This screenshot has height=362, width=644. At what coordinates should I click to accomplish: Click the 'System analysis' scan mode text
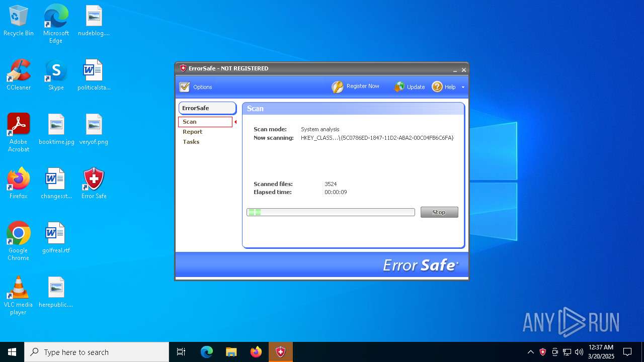pyautogui.click(x=320, y=129)
